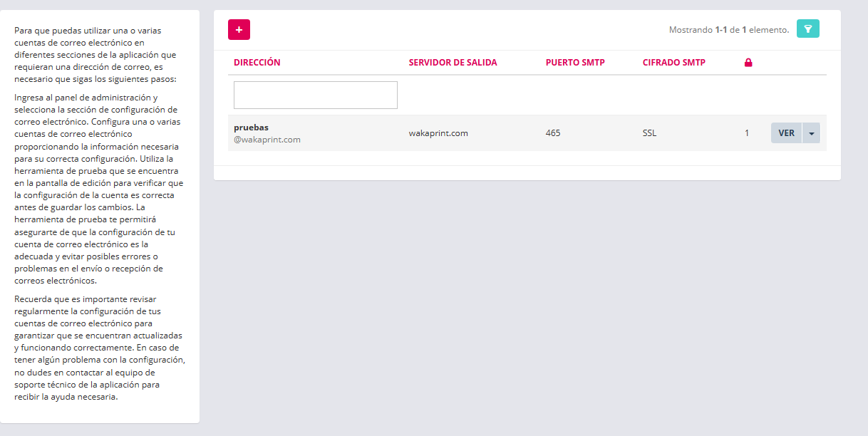
Task: Sort by the DIRECCIÓN column header
Action: pos(257,63)
